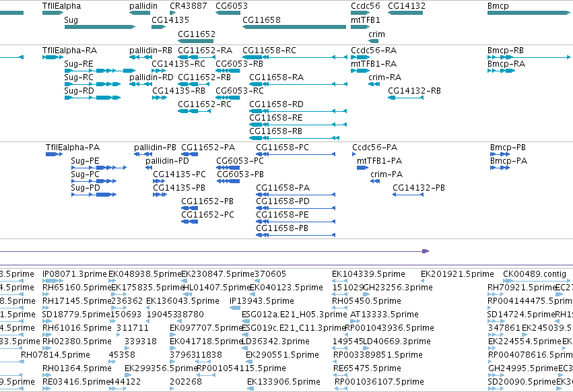Select protein CG14132-PB

pos(408,195)
